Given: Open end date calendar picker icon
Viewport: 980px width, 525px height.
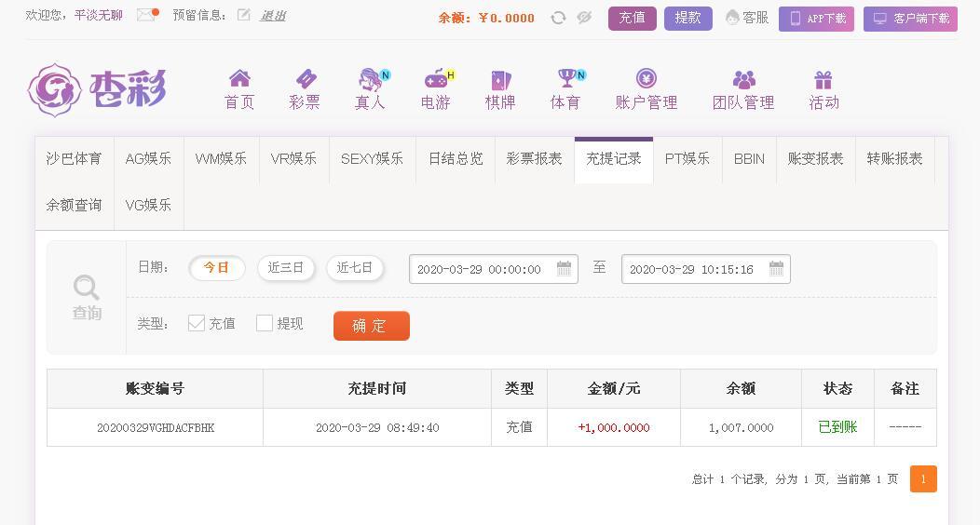Looking at the screenshot, I should point(776,268).
